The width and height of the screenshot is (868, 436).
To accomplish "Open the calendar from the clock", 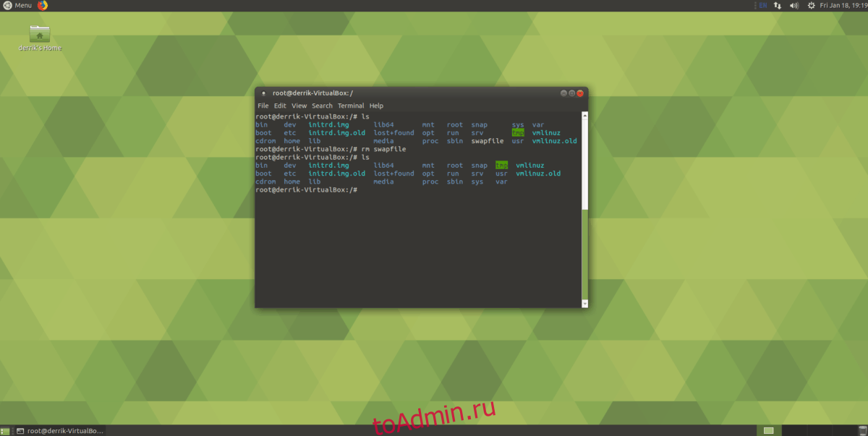I will pyautogui.click(x=843, y=5).
